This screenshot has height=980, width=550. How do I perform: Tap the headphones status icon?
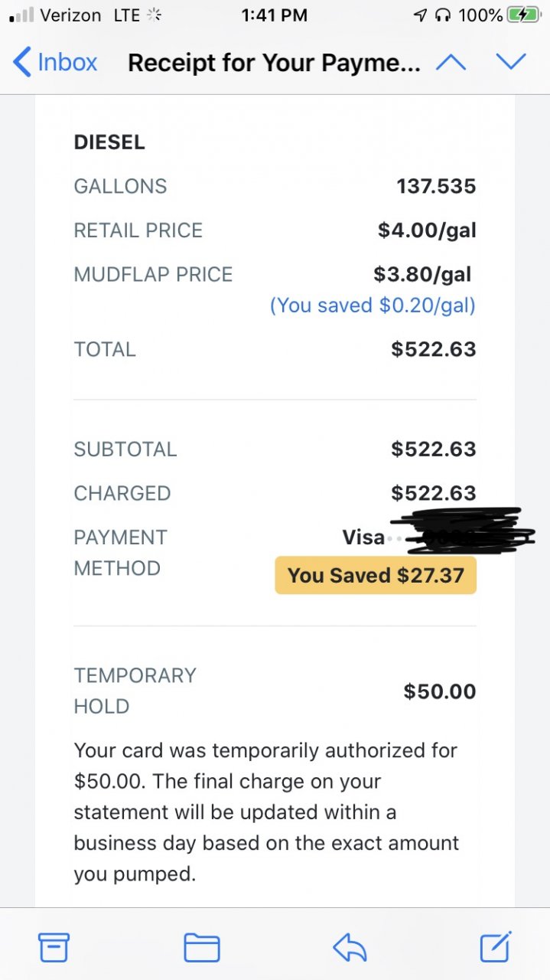(442, 15)
